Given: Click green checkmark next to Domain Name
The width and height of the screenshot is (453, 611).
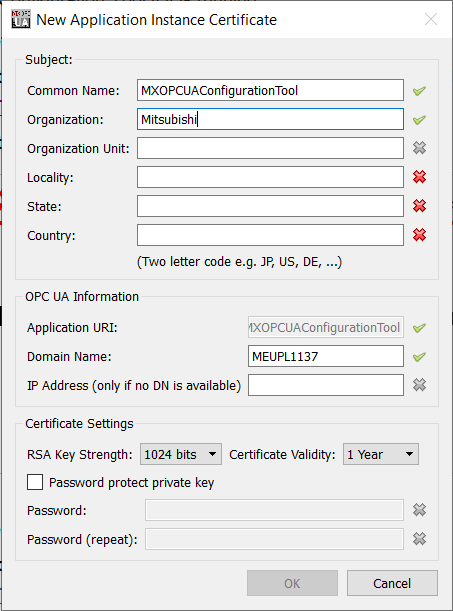Looking at the screenshot, I should tap(419, 357).
